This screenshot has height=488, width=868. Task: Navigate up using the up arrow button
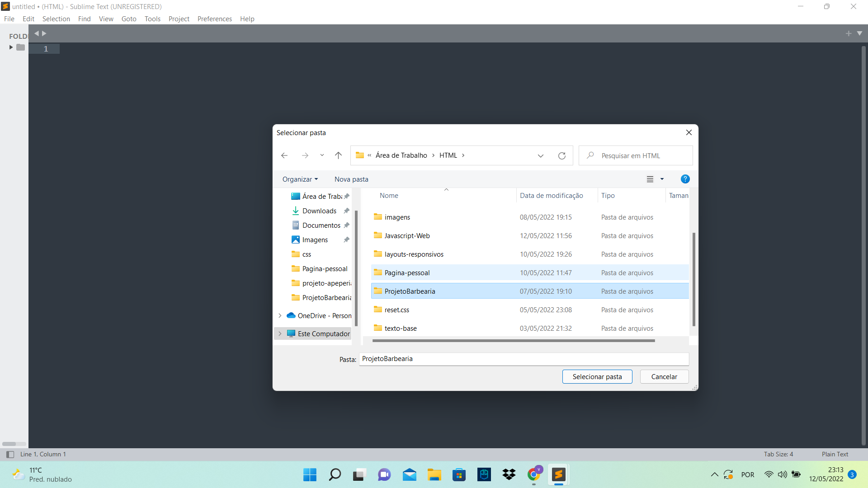pyautogui.click(x=339, y=155)
